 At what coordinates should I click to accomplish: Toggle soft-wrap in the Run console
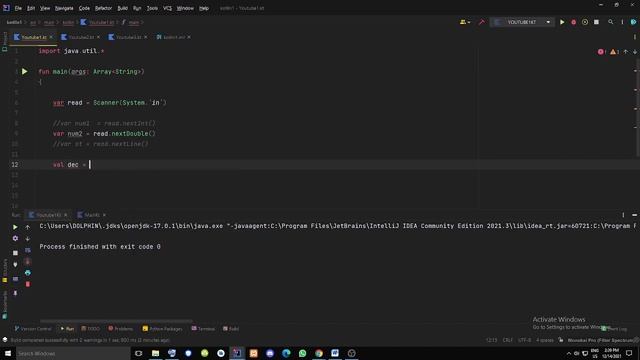[x=28, y=250]
